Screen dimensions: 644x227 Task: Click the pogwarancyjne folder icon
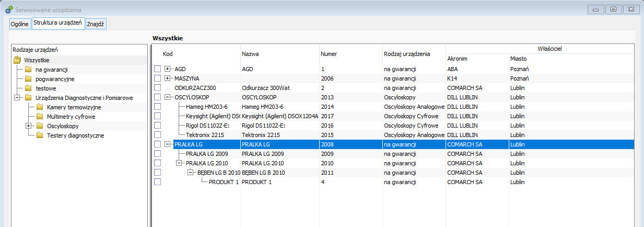[28, 79]
